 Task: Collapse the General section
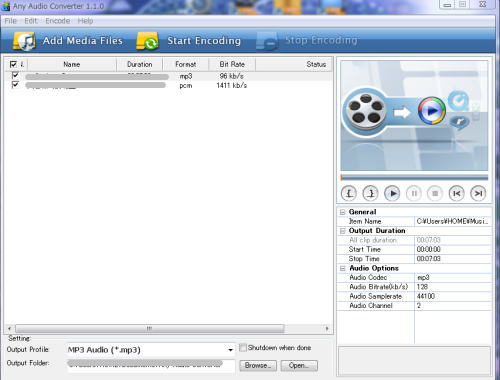(x=342, y=212)
